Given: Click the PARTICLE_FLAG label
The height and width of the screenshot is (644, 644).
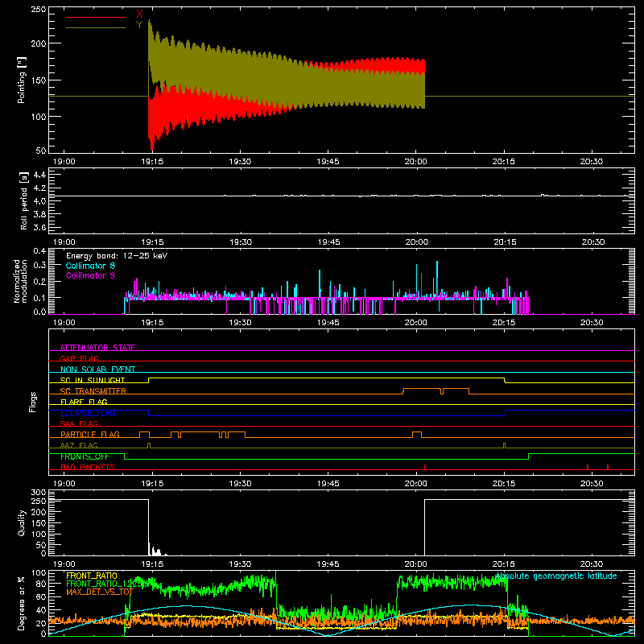Looking at the screenshot, I should (90, 434).
